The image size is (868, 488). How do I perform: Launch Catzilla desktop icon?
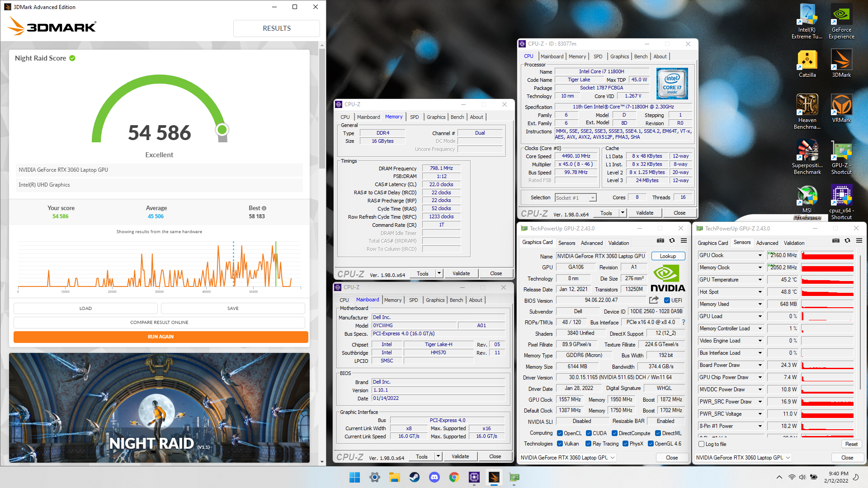(x=807, y=64)
